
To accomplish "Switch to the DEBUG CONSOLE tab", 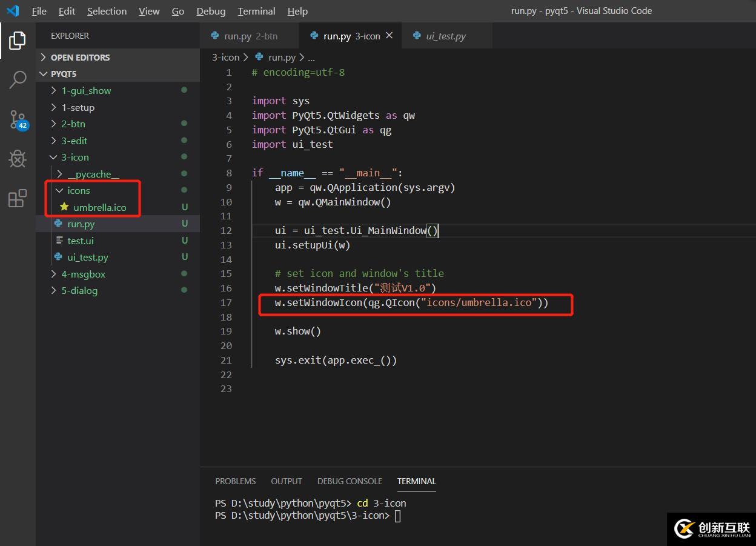I will click(x=350, y=481).
